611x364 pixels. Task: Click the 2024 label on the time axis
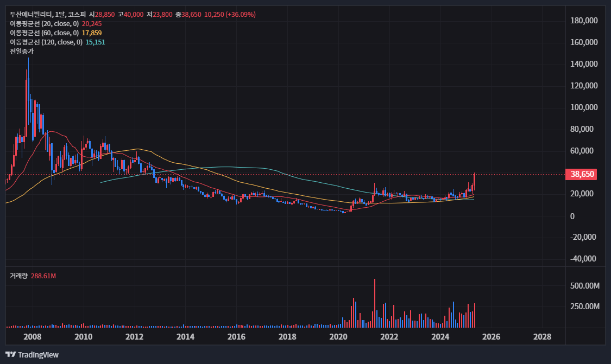coord(440,337)
